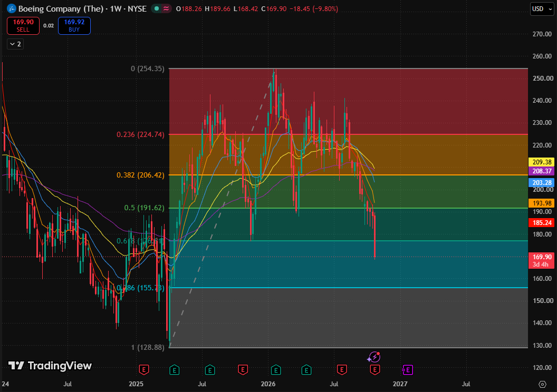Viewport: 557px width, 392px height.
Task: Click the 2026 label on time axis
Action: 268,384
